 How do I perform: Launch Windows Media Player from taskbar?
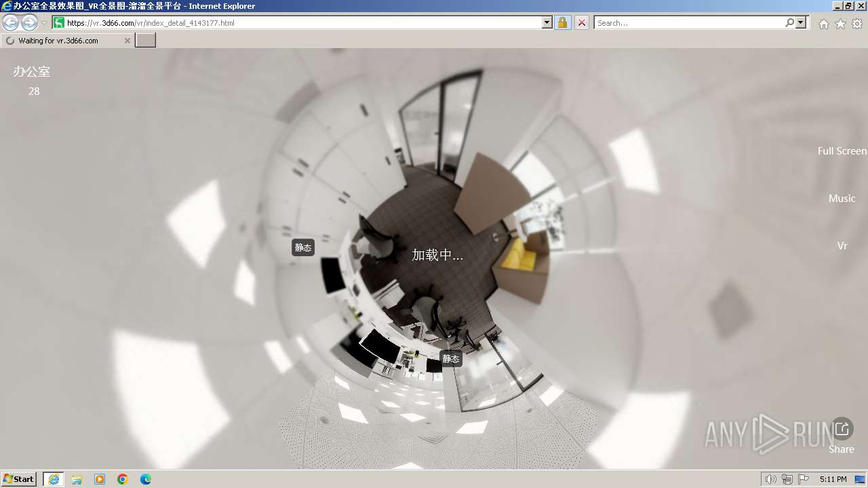click(100, 479)
